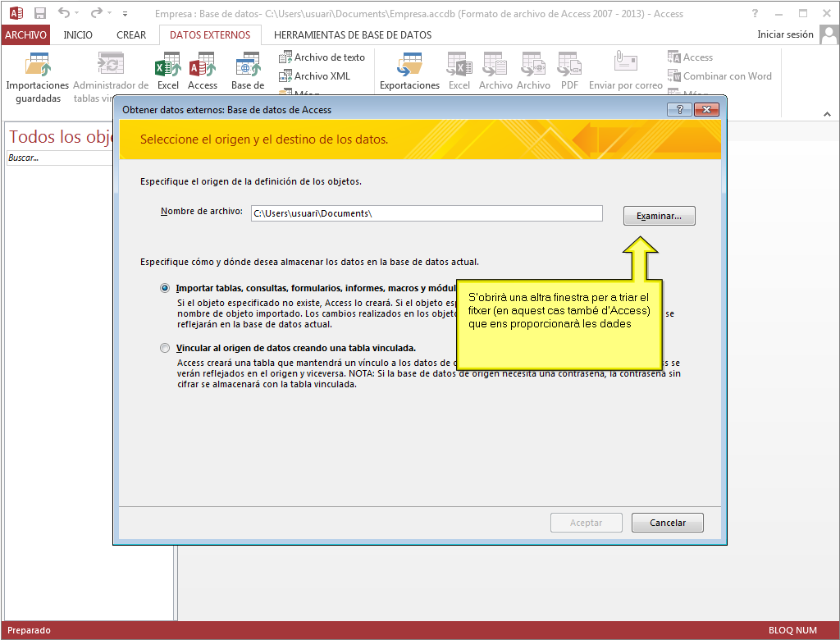Click Iniciar sesión link

point(785,34)
